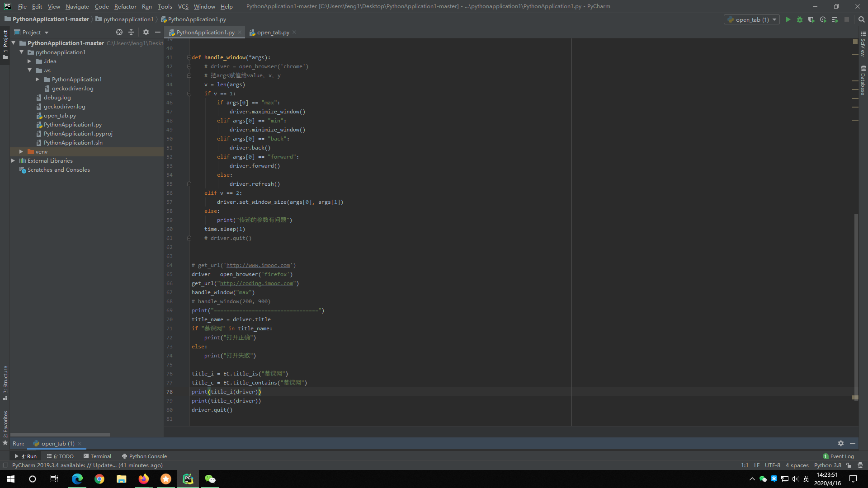Select the open_tab.py editor tab
This screenshot has height=488, width=868.
pyautogui.click(x=273, y=32)
